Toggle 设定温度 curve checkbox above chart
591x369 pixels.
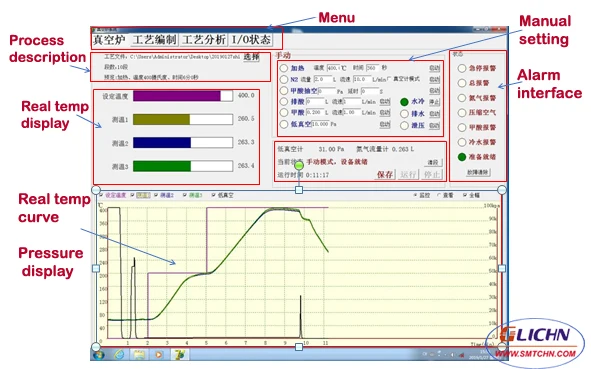pos(101,195)
